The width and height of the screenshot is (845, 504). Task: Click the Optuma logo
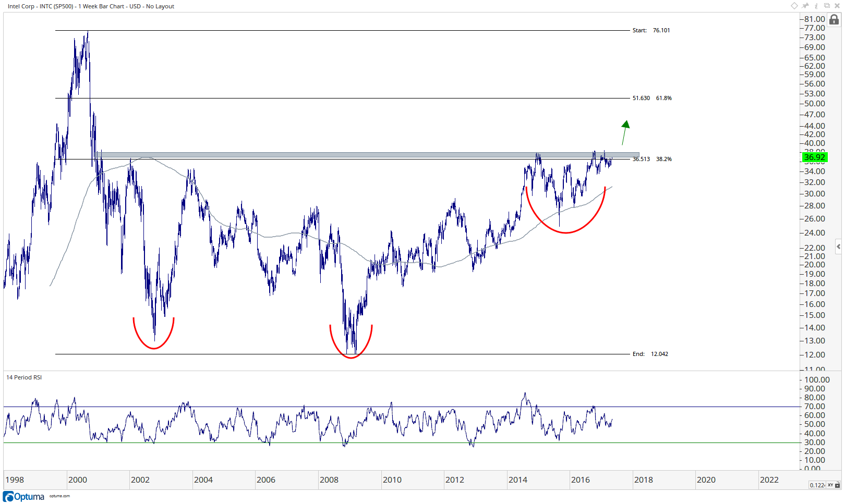click(24, 497)
